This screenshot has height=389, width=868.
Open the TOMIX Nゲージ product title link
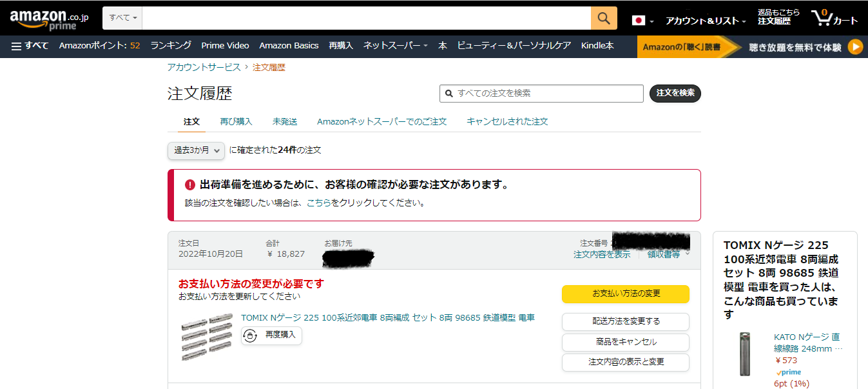[388, 317]
